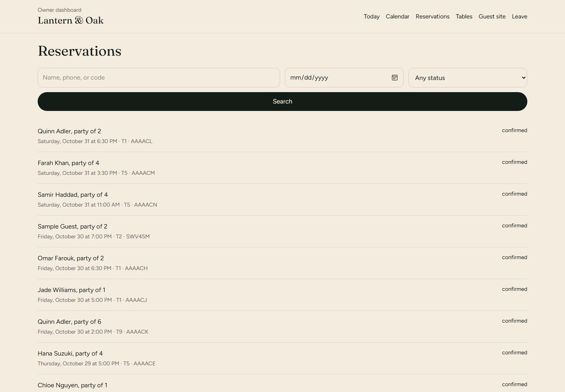Click the details line ending SWV45M
The width and height of the screenshot is (565, 392).
coord(94,236)
